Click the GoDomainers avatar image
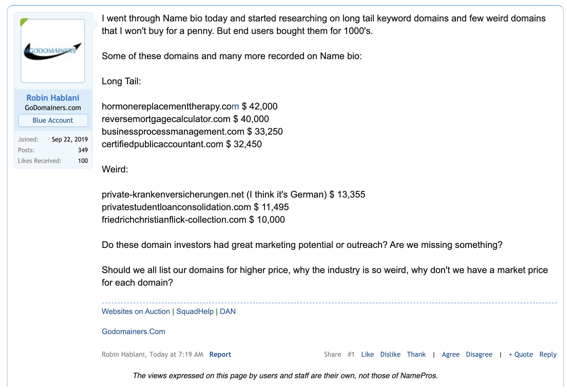Image resolution: width=567 pixels, height=392 pixels. pyautogui.click(x=53, y=51)
